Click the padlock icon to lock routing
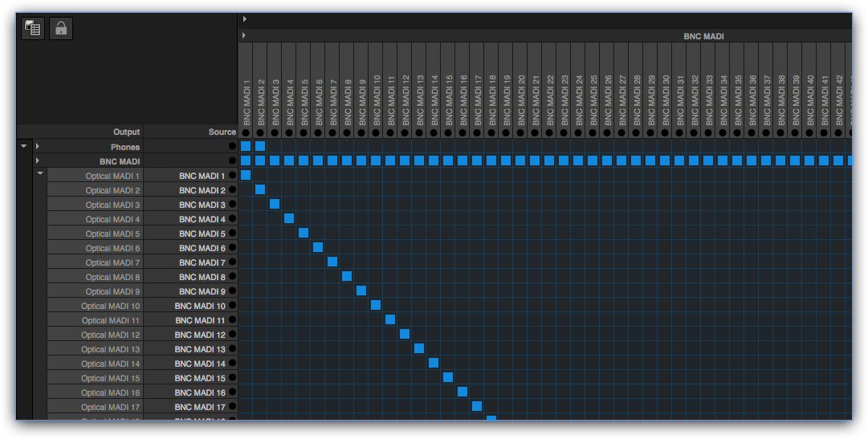 (x=61, y=29)
